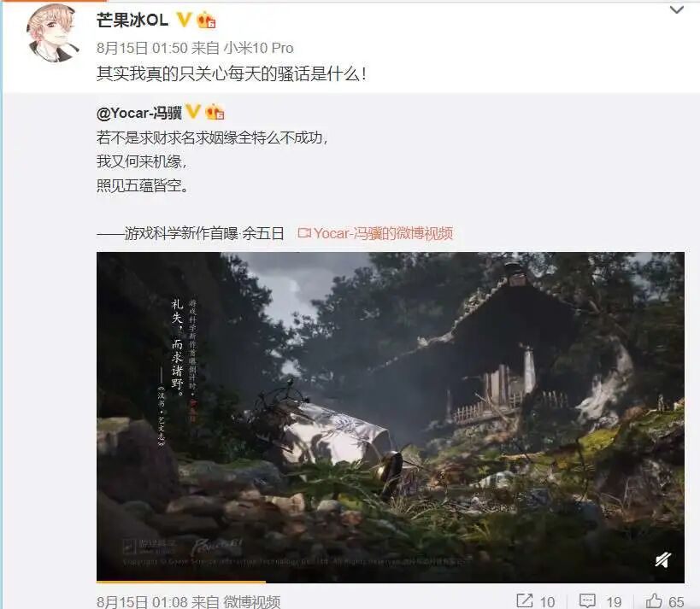Click the V badge next to Yocar-冯骥
The height and width of the screenshot is (609, 700).
[193, 112]
